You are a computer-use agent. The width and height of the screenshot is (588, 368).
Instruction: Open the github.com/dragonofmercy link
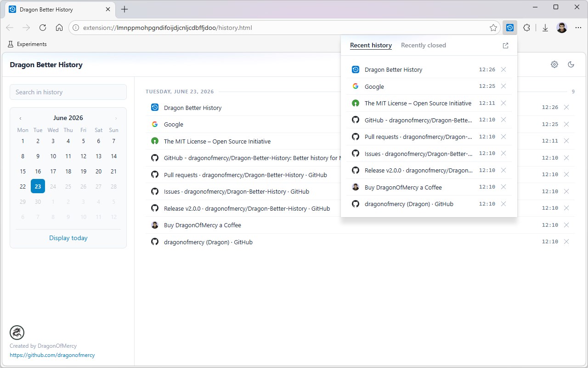(x=52, y=355)
